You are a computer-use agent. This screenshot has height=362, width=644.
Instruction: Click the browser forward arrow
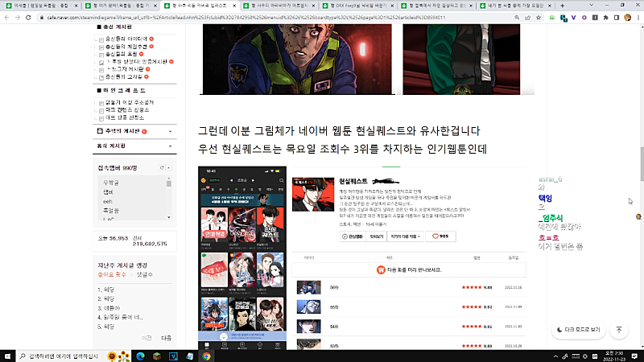coord(17,18)
